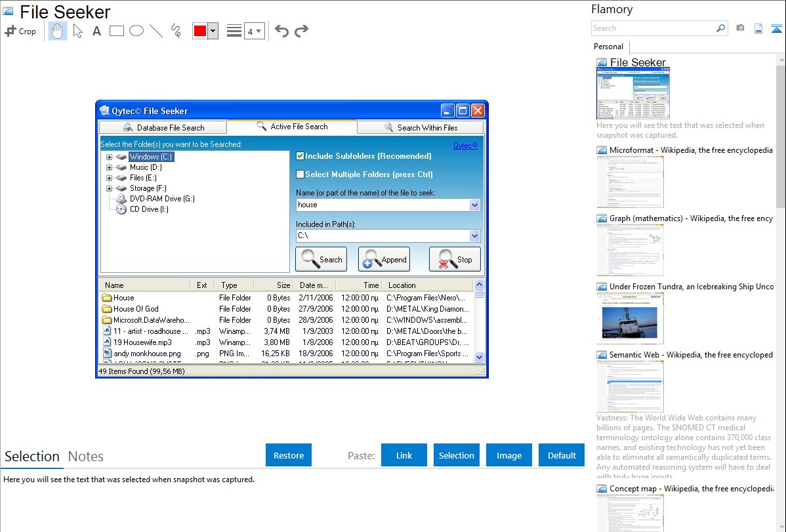
Task: Expand the Music (D:) drive node
Action: pyautogui.click(x=110, y=167)
